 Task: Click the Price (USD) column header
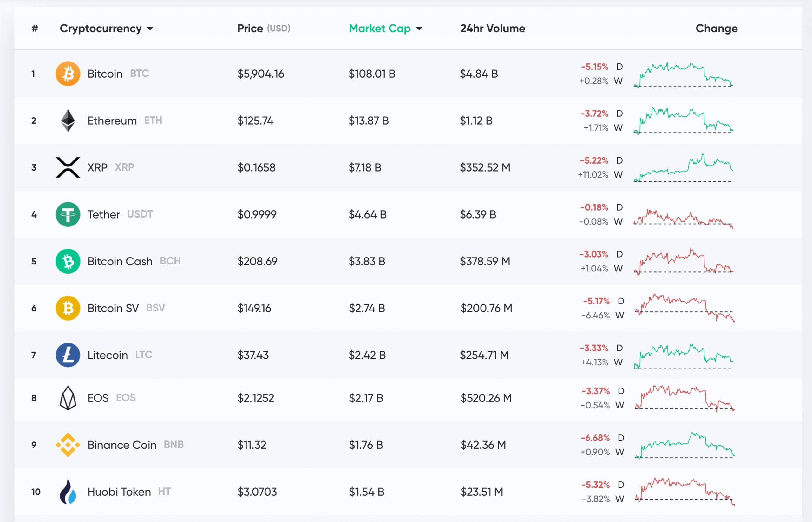264,29
